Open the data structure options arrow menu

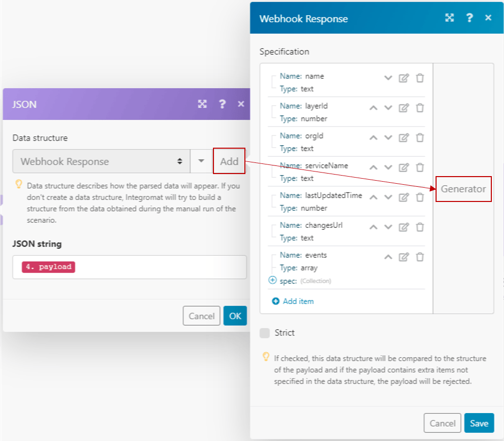pos(201,161)
